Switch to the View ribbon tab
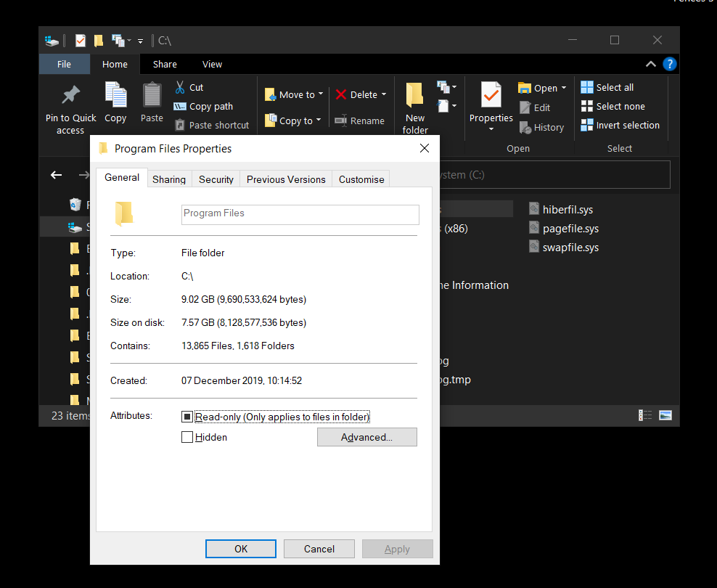This screenshot has height=588, width=717. pos(212,65)
